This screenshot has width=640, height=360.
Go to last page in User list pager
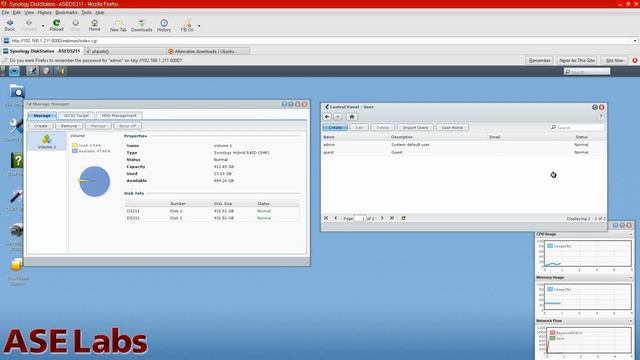click(392, 218)
